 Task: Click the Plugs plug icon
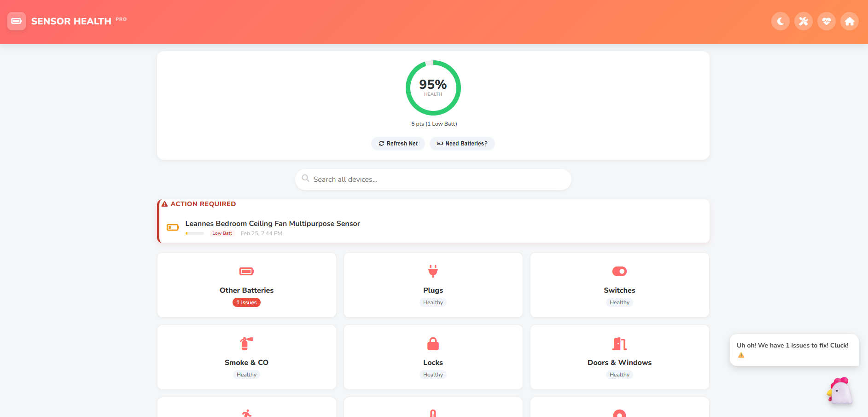(x=433, y=271)
